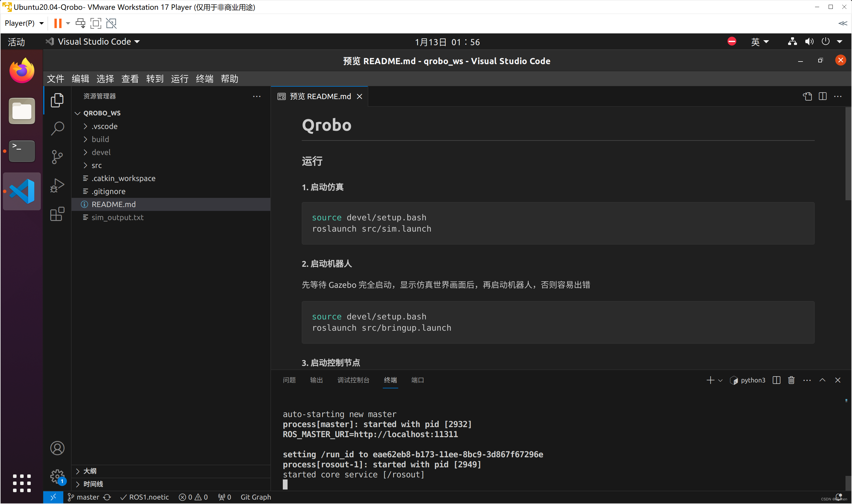Open errors and warnings count in status bar
The image size is (852, 504).
pos(193,497)
